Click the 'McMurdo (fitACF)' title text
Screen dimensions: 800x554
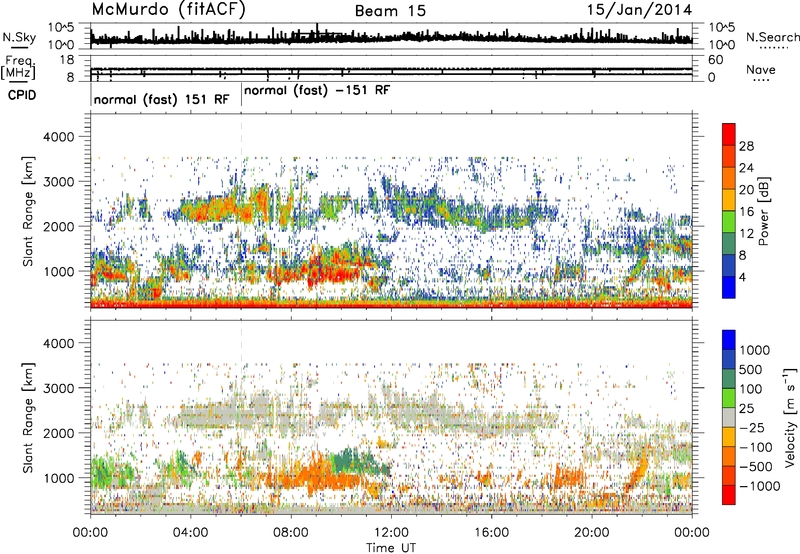point(168,10)
